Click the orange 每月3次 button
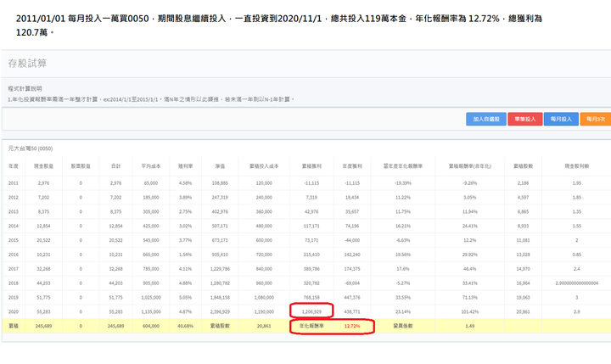611x364 pixels. point(596,120)
